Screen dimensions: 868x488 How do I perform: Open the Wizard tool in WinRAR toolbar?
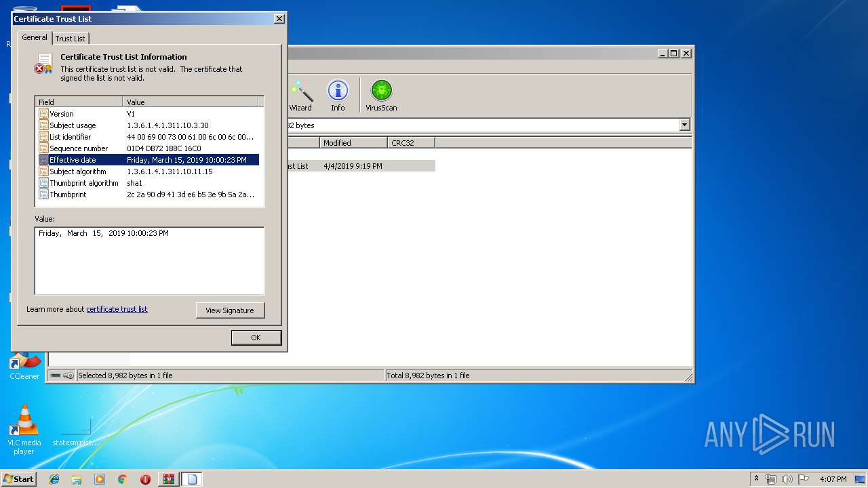click(300, 96)
